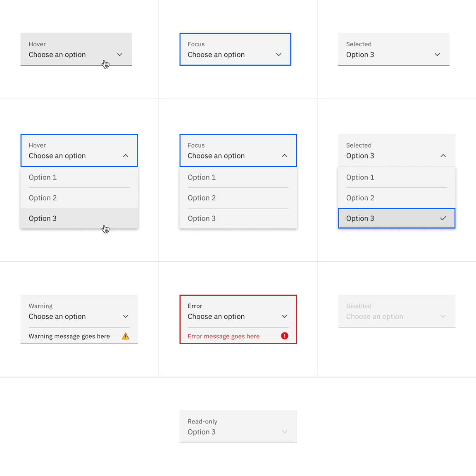Click the upward chevron on the expanded Hover dropdown
Viewport: 476px width, 476px height.
[x=126, y=155]
